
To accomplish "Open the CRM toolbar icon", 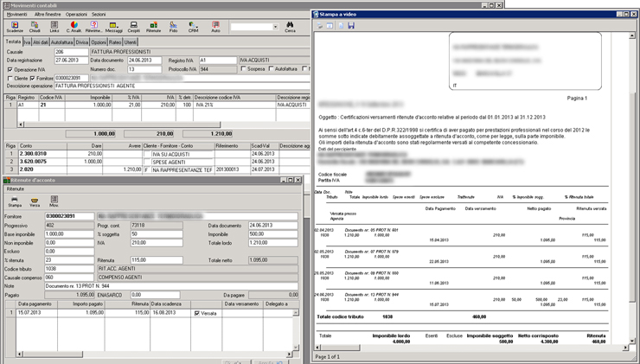I will (x=193, y=27).
